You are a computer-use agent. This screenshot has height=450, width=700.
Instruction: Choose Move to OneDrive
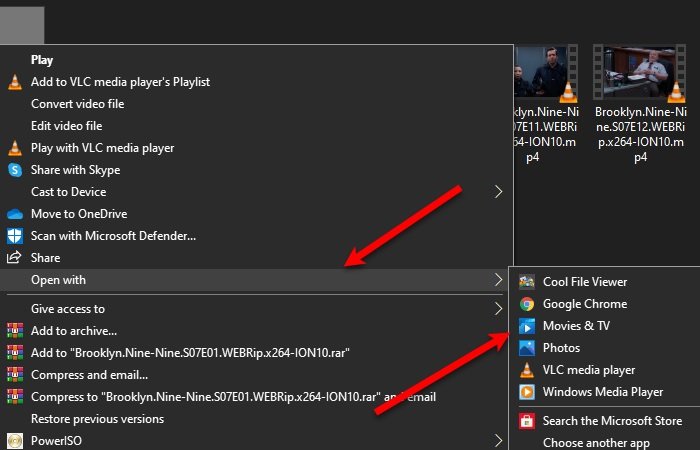pos(79,214)
